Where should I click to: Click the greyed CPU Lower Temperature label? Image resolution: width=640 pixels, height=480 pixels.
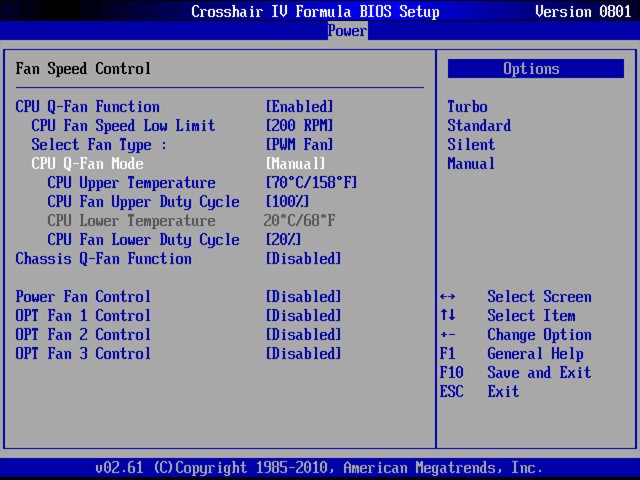tap(131, 221)
